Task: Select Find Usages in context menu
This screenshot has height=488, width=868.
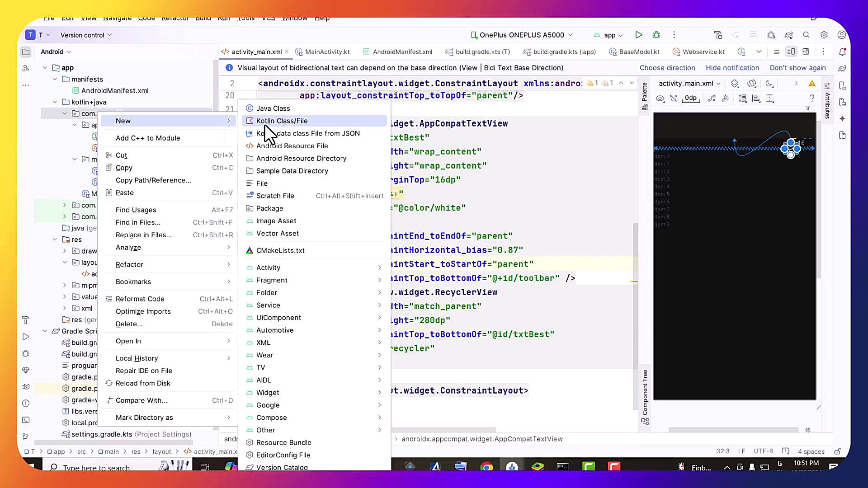Action: 168,210
